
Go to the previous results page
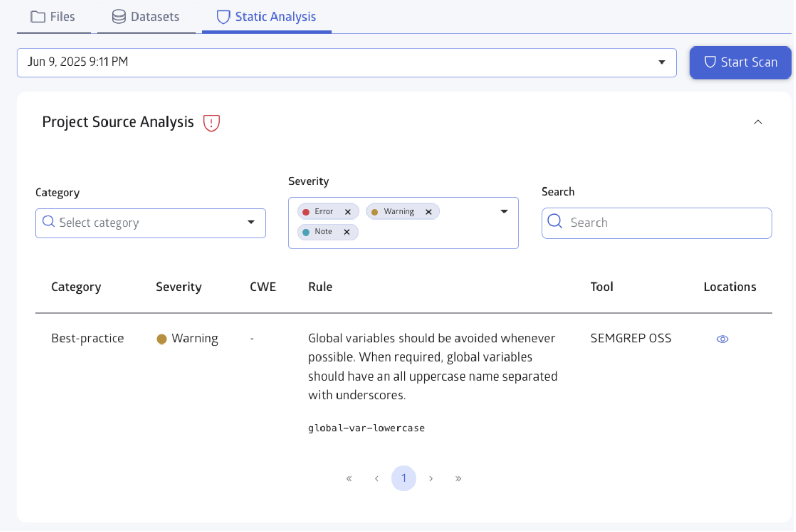[x=377, y=479]
